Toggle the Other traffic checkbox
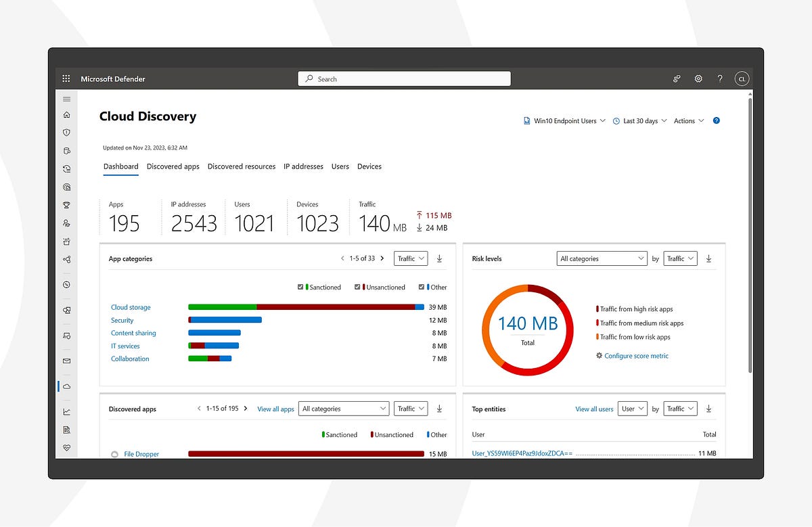 click(x=422, y=287)
